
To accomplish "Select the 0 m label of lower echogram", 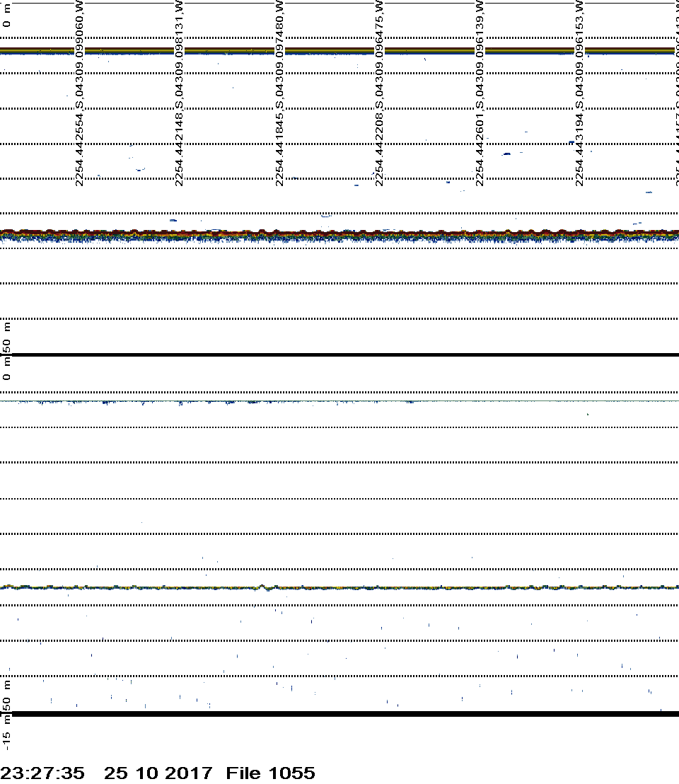I will (6, 369).
